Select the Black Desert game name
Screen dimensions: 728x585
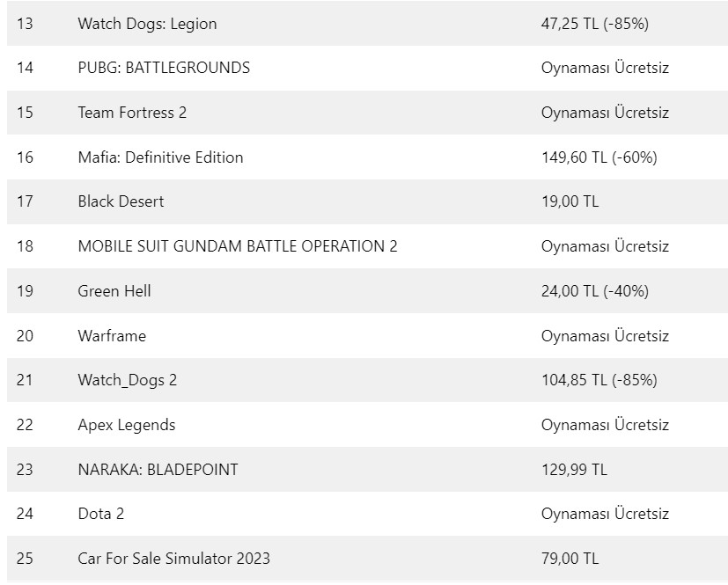point(121,201)
